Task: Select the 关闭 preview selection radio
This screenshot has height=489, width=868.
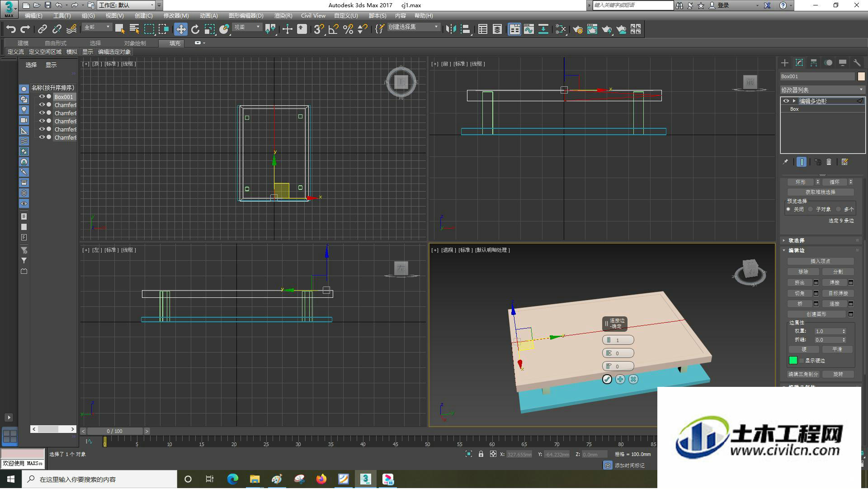Action: pos(788,209)
